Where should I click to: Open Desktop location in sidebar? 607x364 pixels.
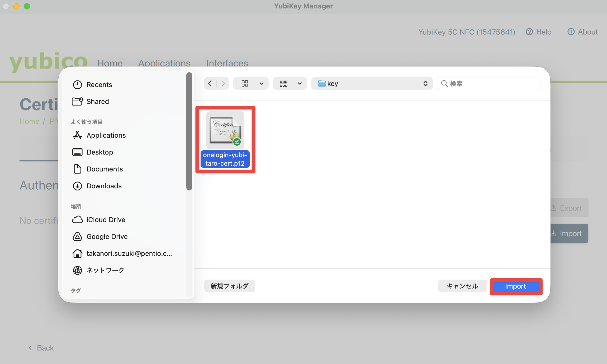tap(100, 152)
